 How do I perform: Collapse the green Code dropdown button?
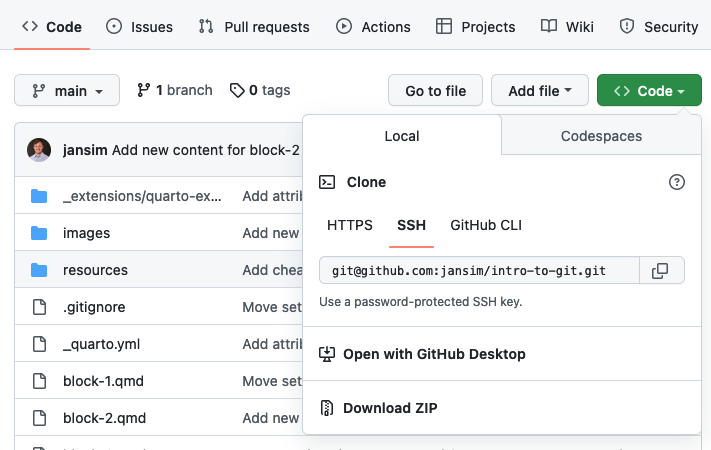pyautogui.click(x=648, y=91)
